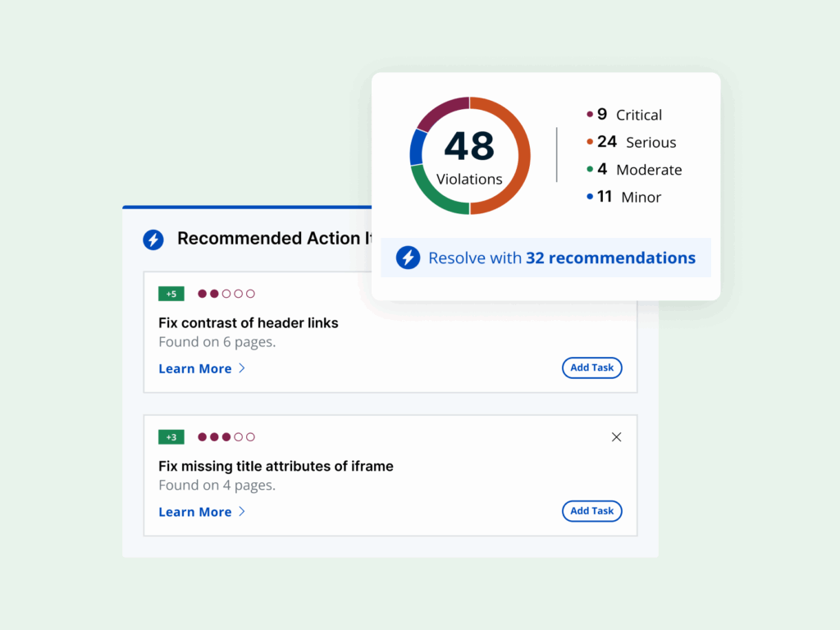Viewport: 840px width, 630px height.
Task: Expand Learn More chevron on the iframe card
Action: coord(240,512)
